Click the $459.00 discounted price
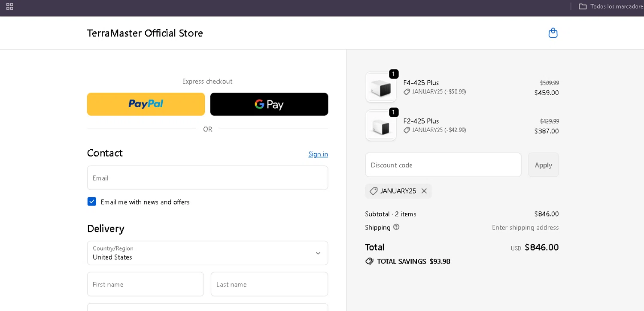Image resolution: width=644 pixels, height=311 pixels. (x=547, y=93)
